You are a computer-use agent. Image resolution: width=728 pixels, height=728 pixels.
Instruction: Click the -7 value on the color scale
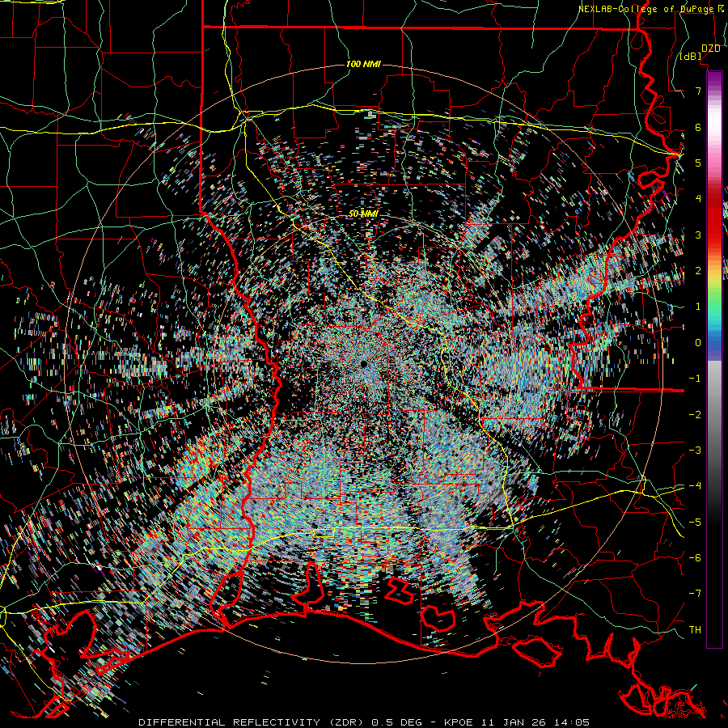tap(695, 594)
